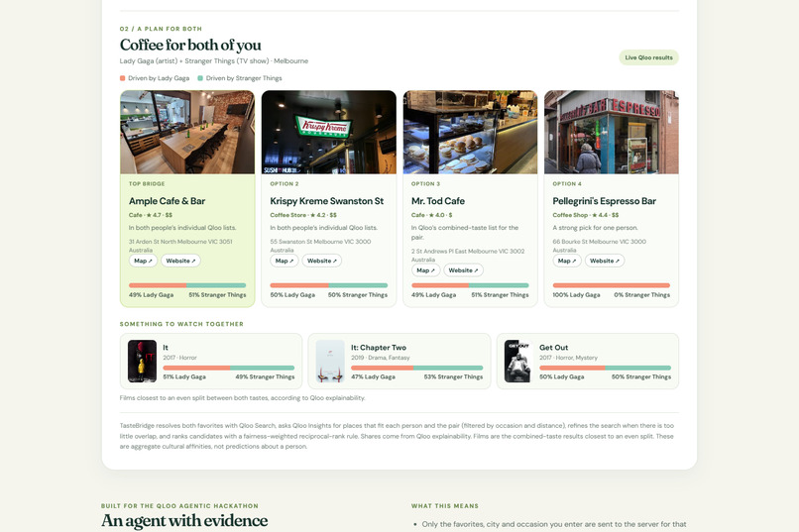Click the It movie poster

tap(142, 361)
